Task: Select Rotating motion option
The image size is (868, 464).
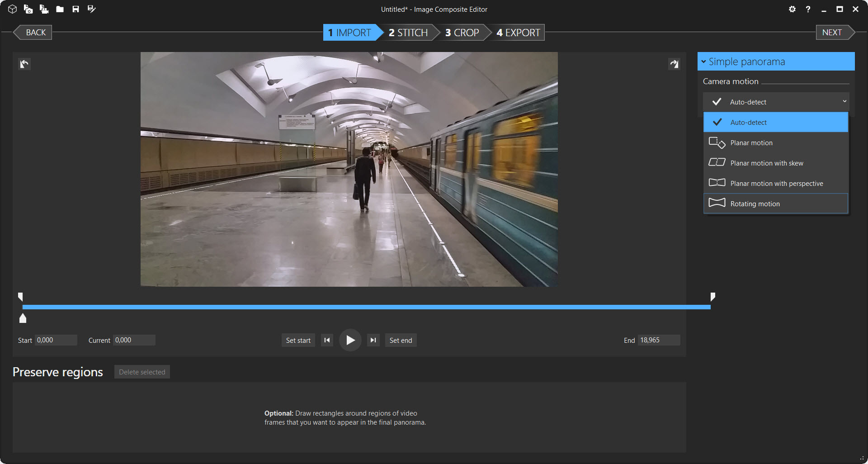Action: [775, 204]
